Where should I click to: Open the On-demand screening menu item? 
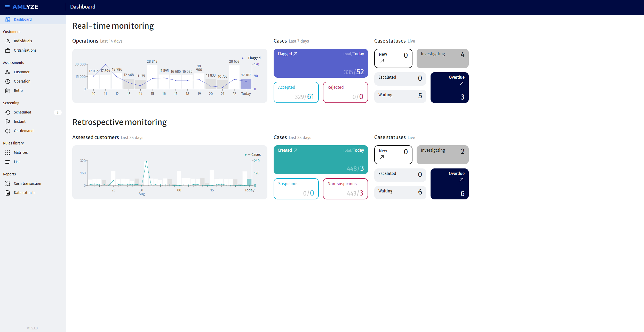click(23, 131)
